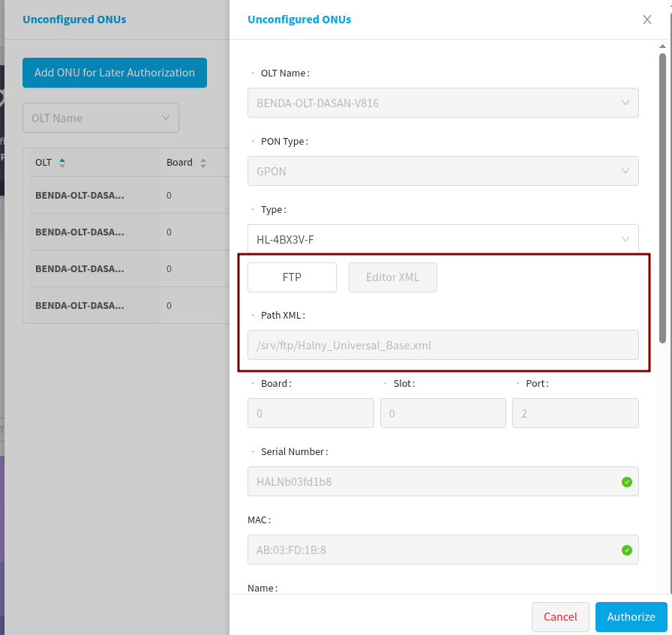Click the Serial Number green validation check
672x635 pixels.
[x=627, y=482]
